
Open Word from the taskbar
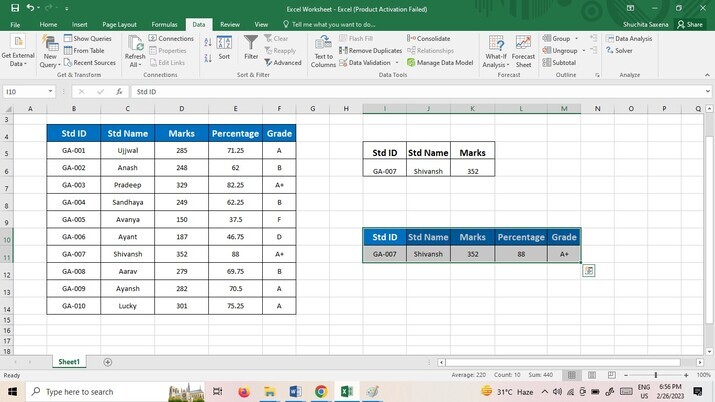pyautogui.click(x=295, y=392)
